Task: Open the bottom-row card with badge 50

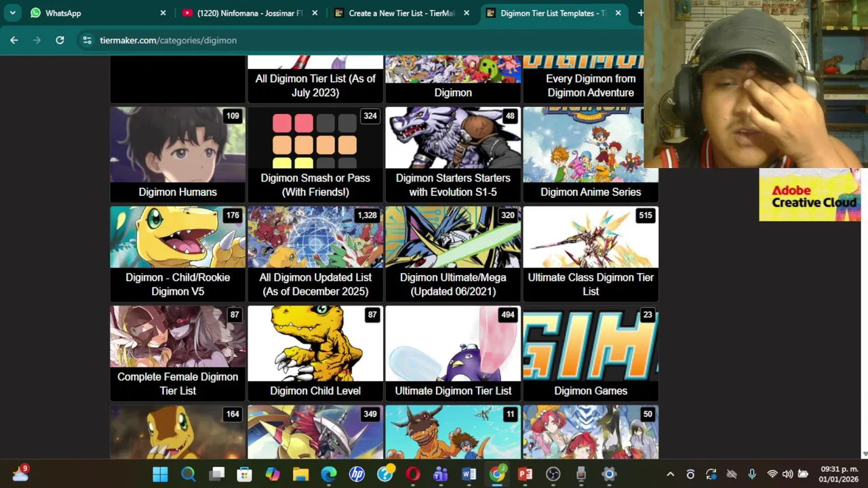Action: [591, 432]
